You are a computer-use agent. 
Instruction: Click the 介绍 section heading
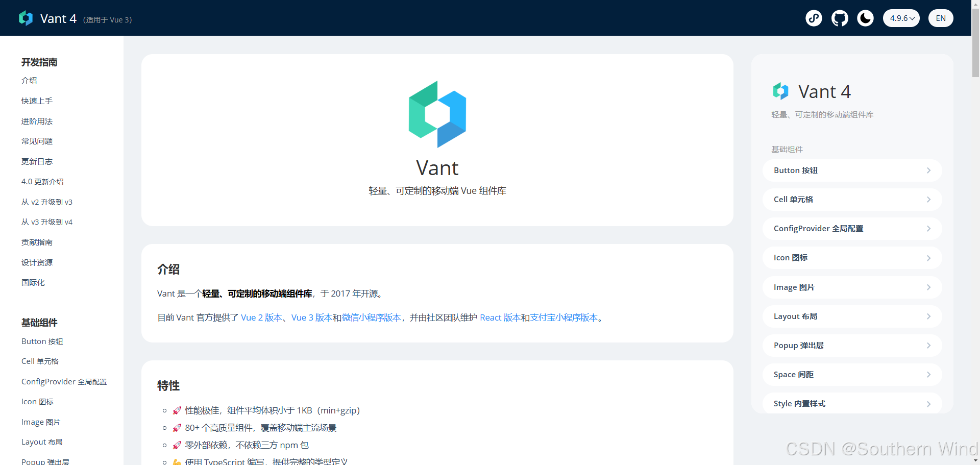(168, 270)
